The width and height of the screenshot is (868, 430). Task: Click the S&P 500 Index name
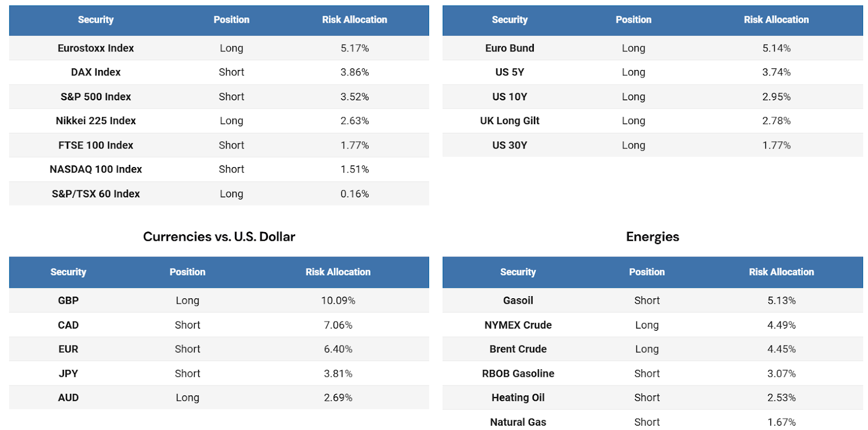[95, 97]
